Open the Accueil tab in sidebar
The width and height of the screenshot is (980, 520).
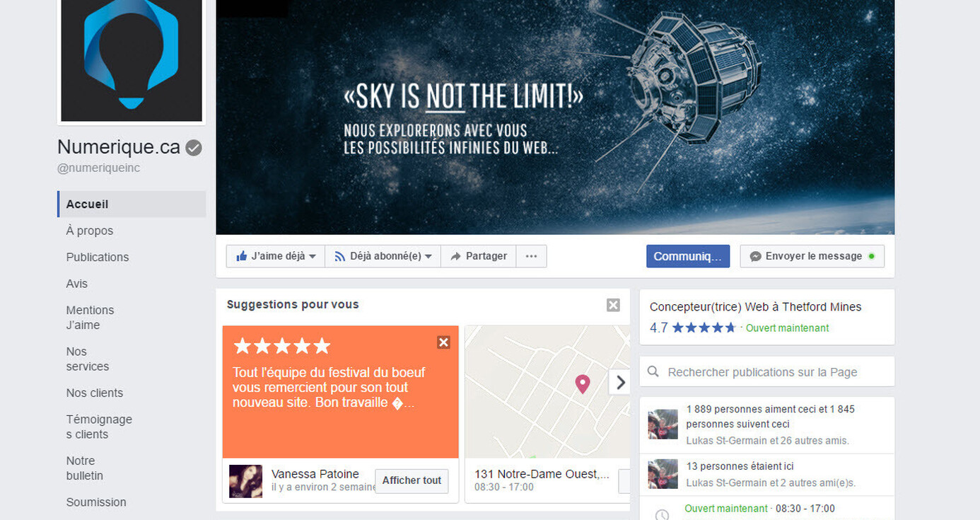coord(132,204)
